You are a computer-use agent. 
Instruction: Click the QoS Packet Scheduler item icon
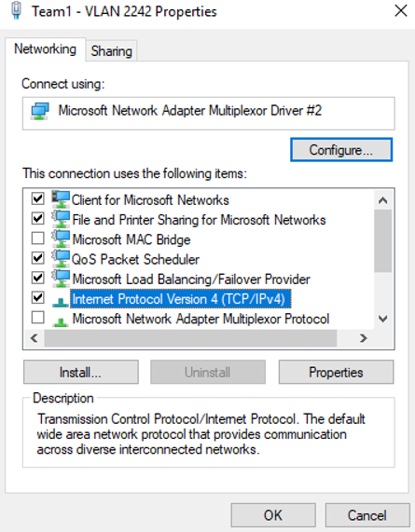point(61,259)
